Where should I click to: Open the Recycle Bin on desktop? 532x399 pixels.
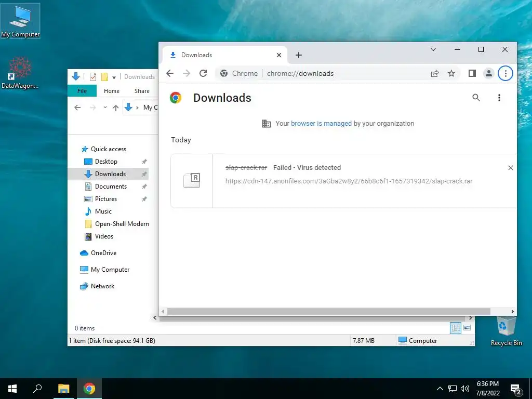(506, 330)
